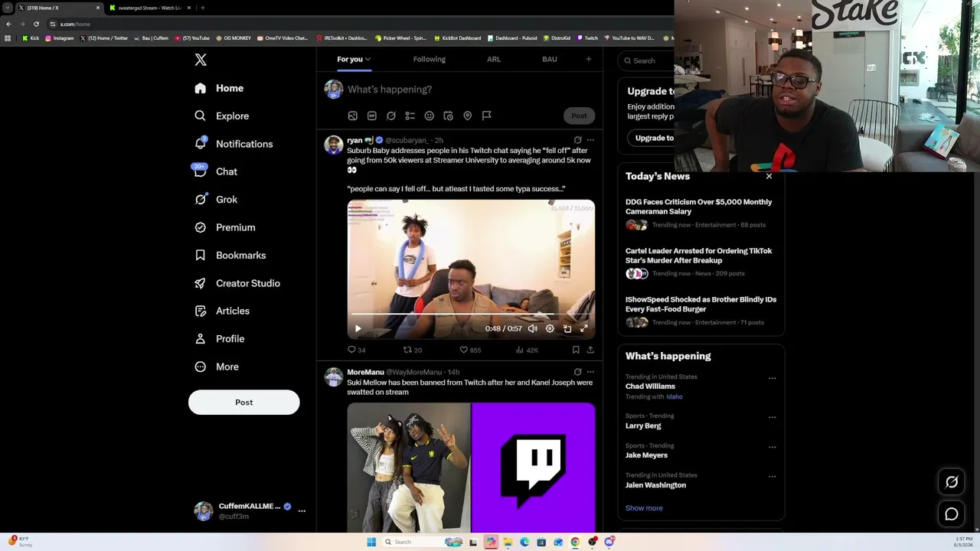Open Microsoft Edge from the taskbar
The width and height of the screenshot is (980, 551).
click(x=524, y=542)
